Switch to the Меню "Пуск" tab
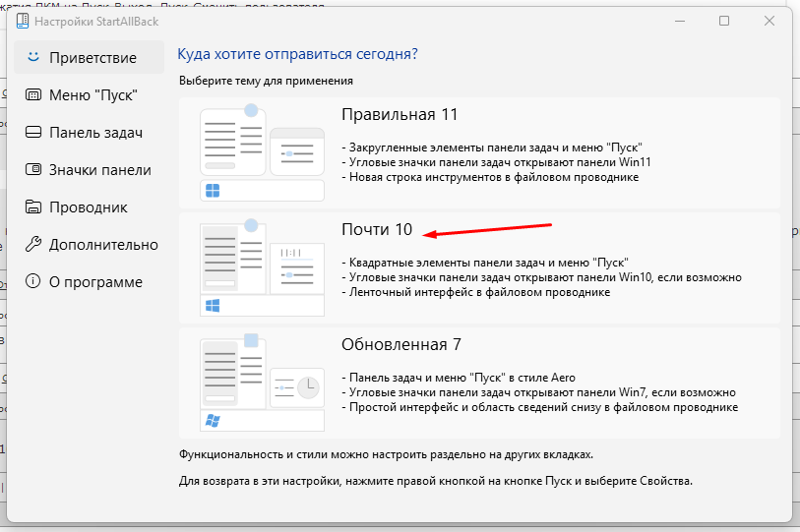Viewport: 800px width, 532px height. pyautogui.click(x=89, y=94)
